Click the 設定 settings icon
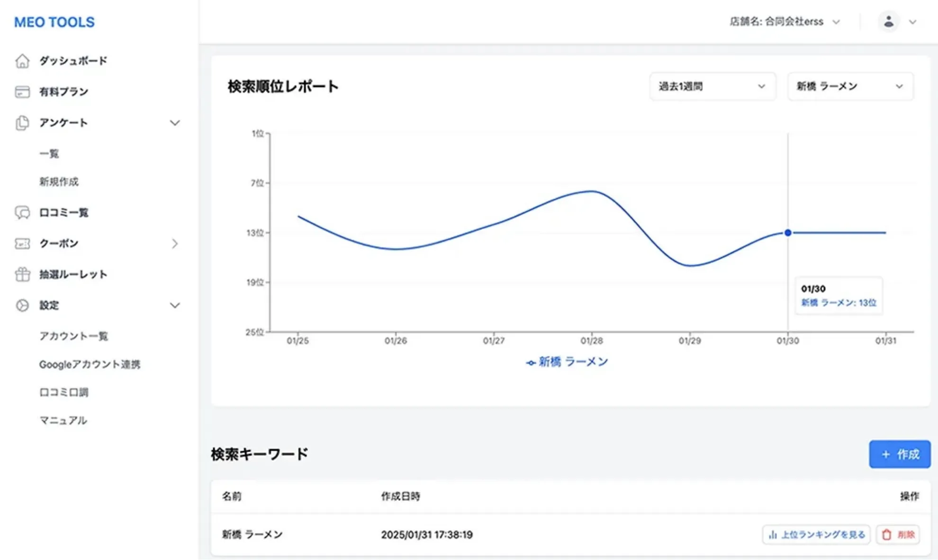Viewport: 938px width, 560px height. 22,305
